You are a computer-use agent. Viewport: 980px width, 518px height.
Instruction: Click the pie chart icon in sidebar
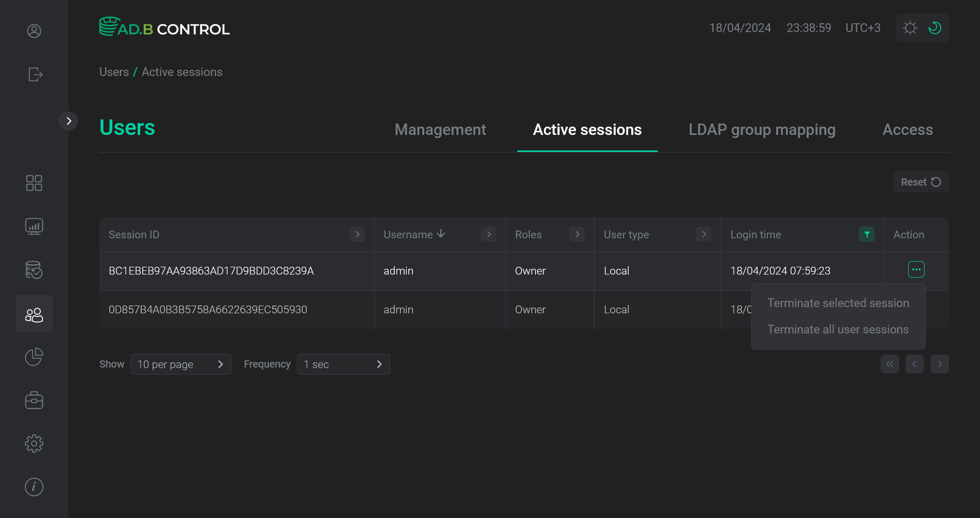(x=34, y=356)
